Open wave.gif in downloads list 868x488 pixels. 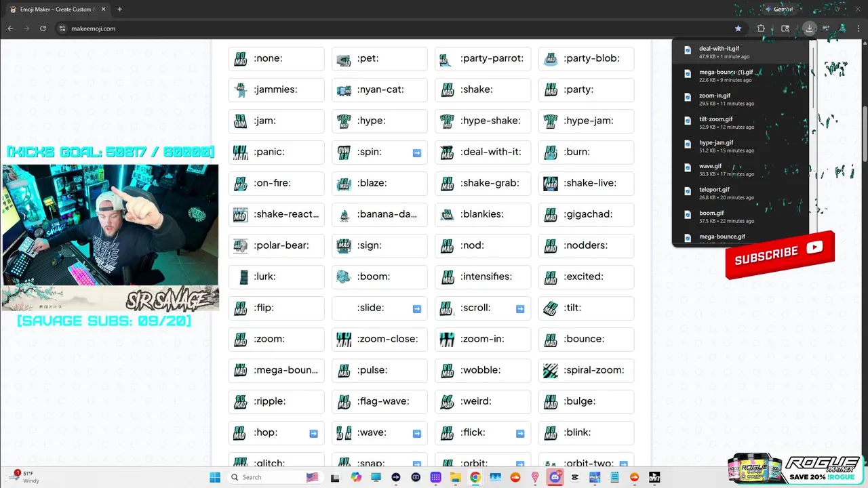(741, 169)
